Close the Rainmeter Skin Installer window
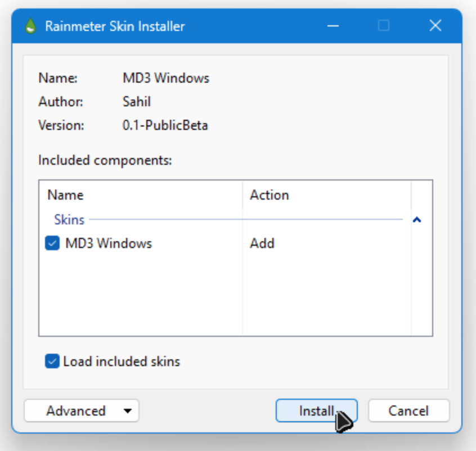 [x=435, y=26]
